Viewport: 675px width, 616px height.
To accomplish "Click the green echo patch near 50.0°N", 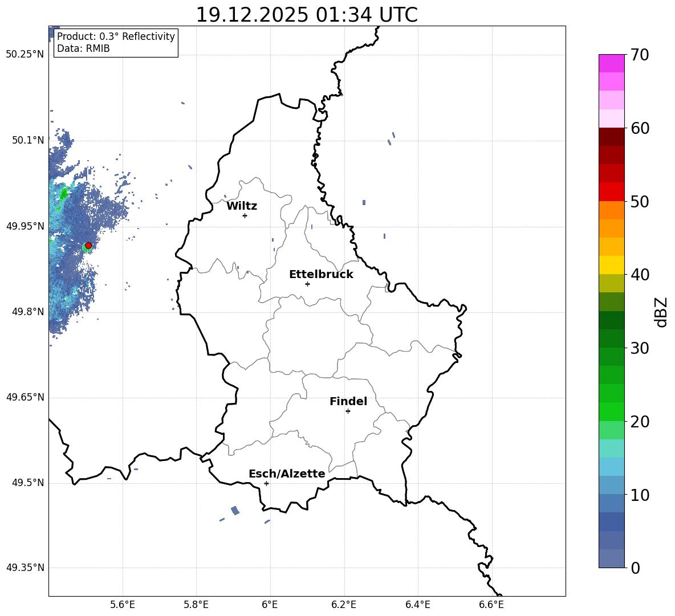I will tap(64, 194).
